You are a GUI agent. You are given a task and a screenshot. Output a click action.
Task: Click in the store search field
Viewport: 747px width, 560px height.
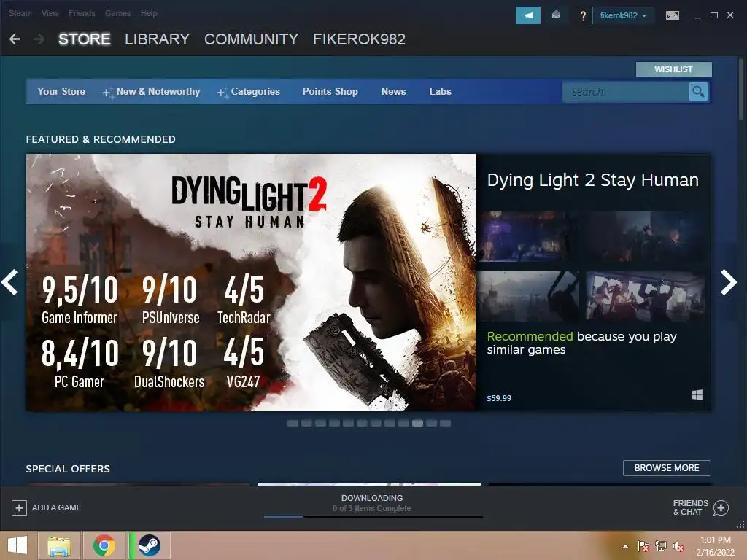(x=625, y=91)
